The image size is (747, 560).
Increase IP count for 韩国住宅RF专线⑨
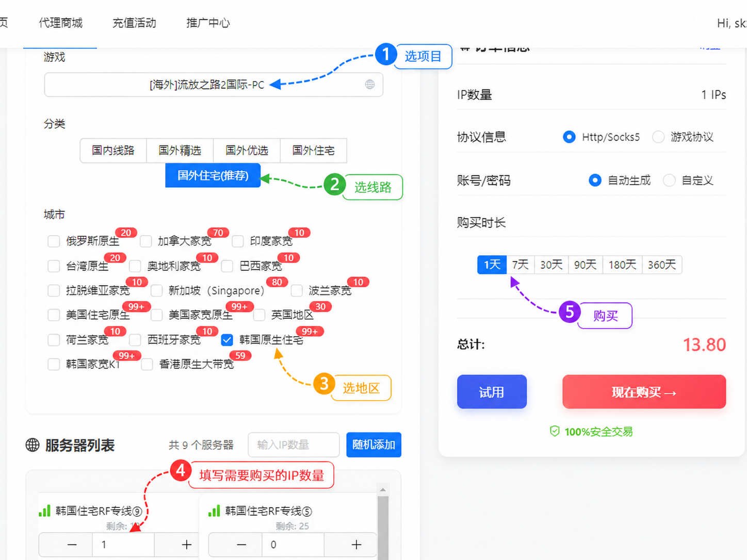187,545
